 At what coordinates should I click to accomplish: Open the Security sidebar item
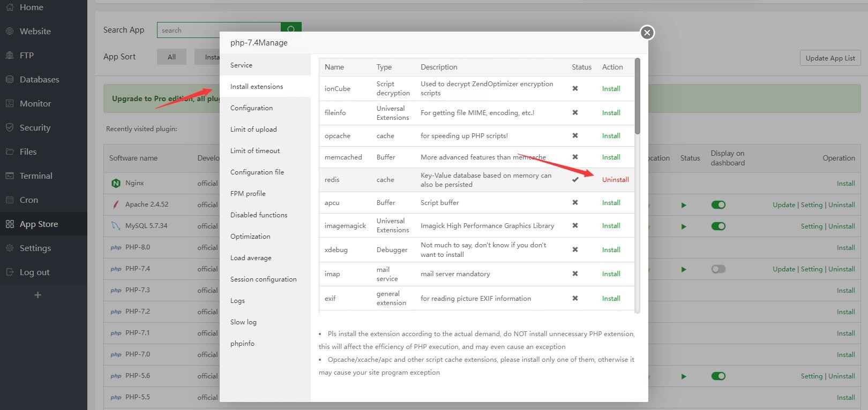pos(35,127)
